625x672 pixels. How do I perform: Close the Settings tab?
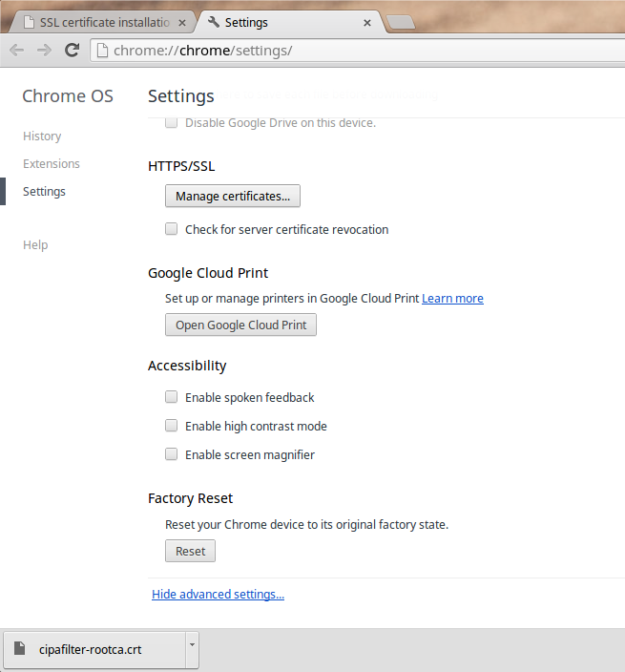(367, 23)
